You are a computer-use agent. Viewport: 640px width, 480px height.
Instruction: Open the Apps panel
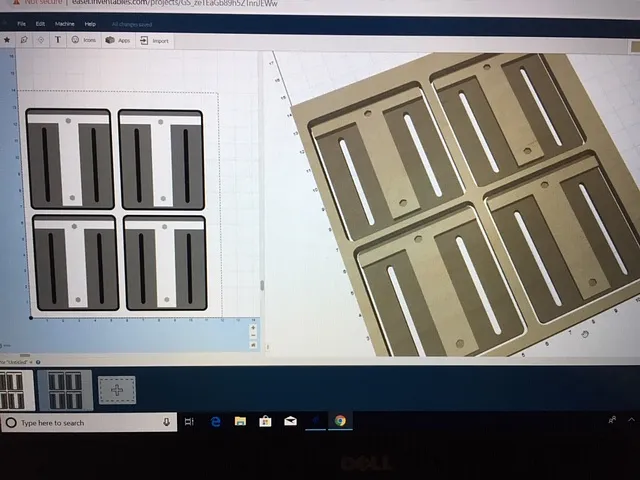tap(118, 40)
